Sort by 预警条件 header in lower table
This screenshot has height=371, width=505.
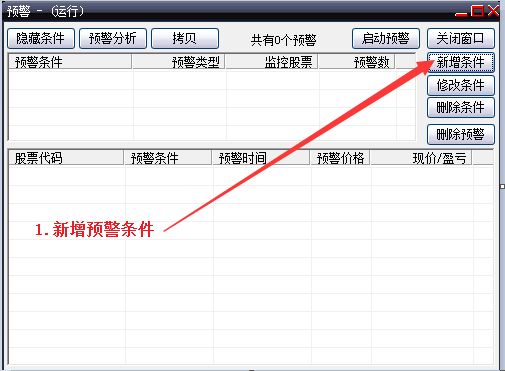click(x=168, y=158)
